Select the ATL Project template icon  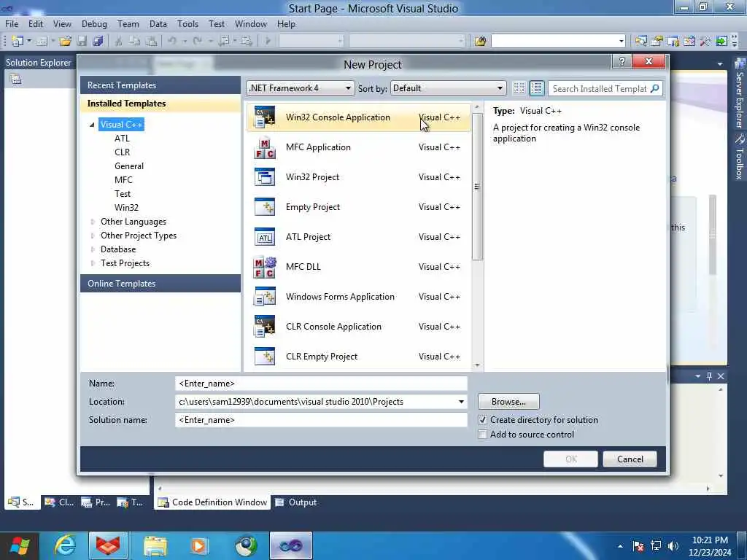264,237
